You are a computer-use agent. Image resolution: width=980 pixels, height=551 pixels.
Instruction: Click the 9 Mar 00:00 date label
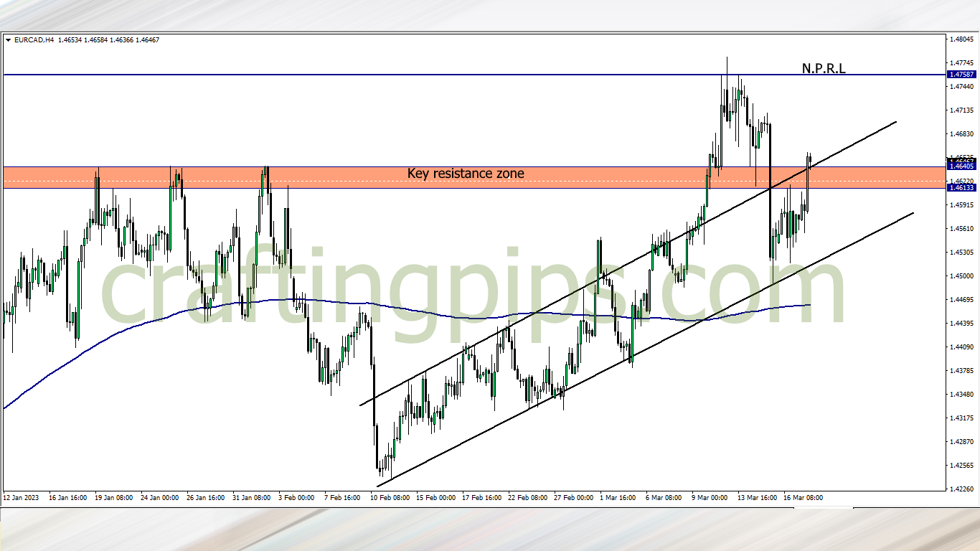[710, 497]
